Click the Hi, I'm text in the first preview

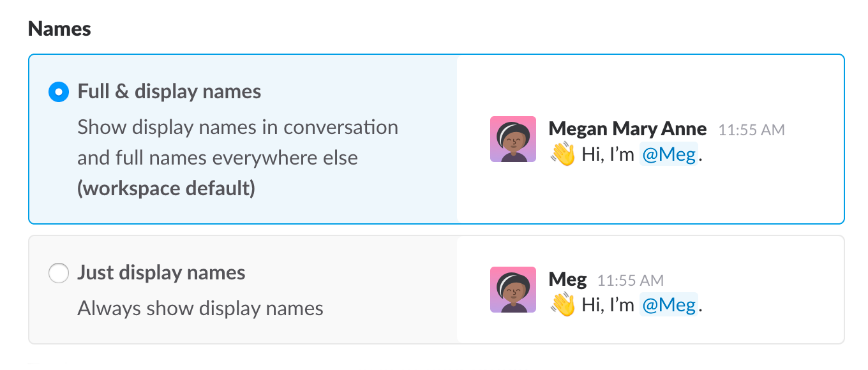[608, 154]
